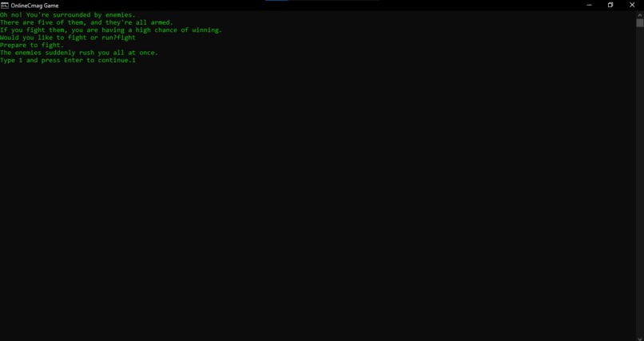Screen dimensions: 644x341
Task: Click "Would you like to fight or run?" line
Action: click(68, 38)
